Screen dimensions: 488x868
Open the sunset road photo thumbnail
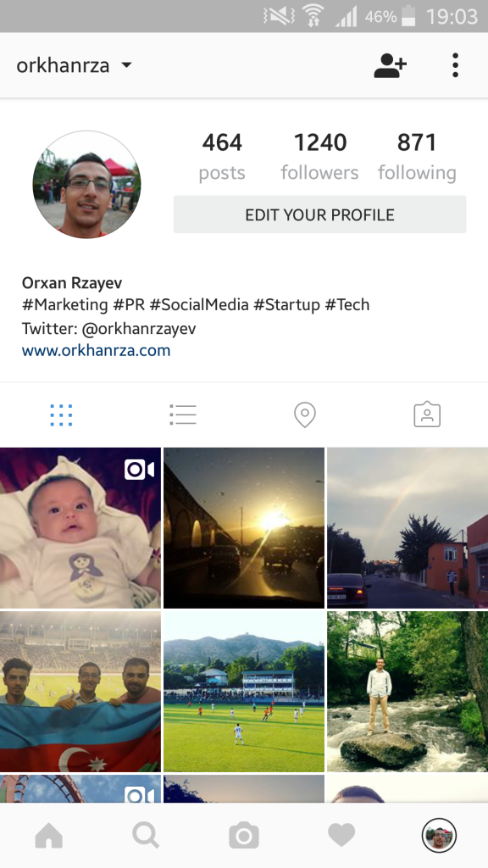point(244,527)
